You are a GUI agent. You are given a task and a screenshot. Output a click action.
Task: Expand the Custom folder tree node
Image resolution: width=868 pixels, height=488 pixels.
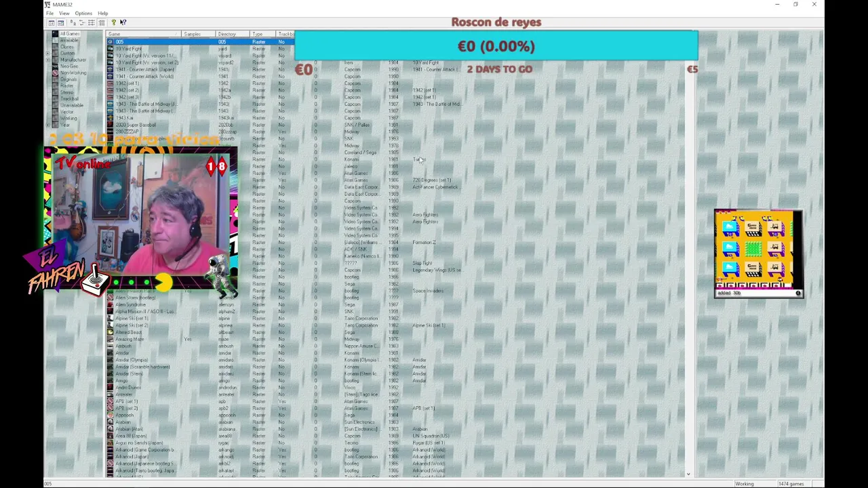(x=47, y=54)
